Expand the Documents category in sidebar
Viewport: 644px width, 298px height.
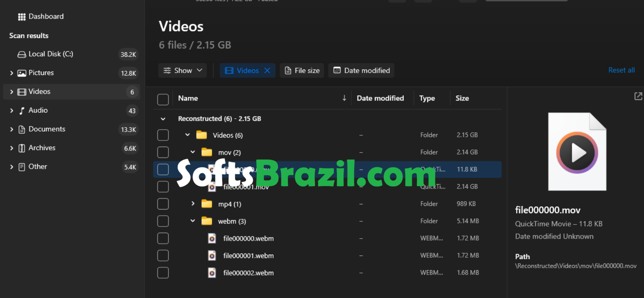click(x=11, y=129)
